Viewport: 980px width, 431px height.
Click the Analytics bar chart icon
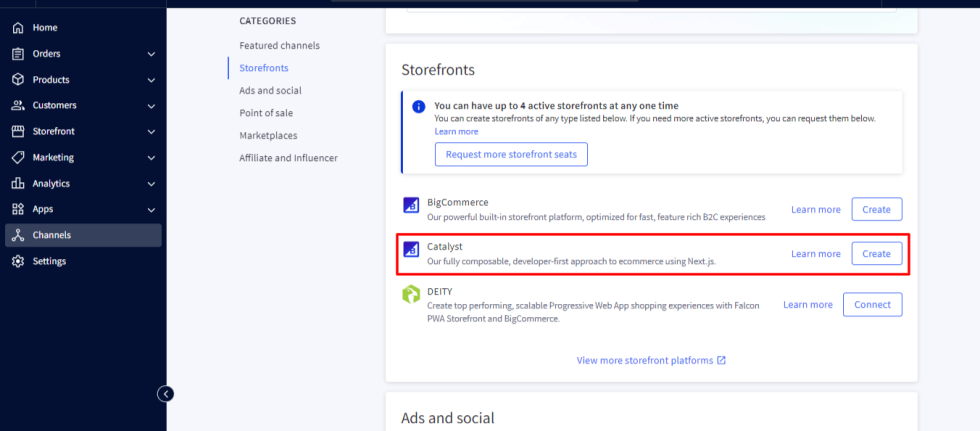pos(18,184)
